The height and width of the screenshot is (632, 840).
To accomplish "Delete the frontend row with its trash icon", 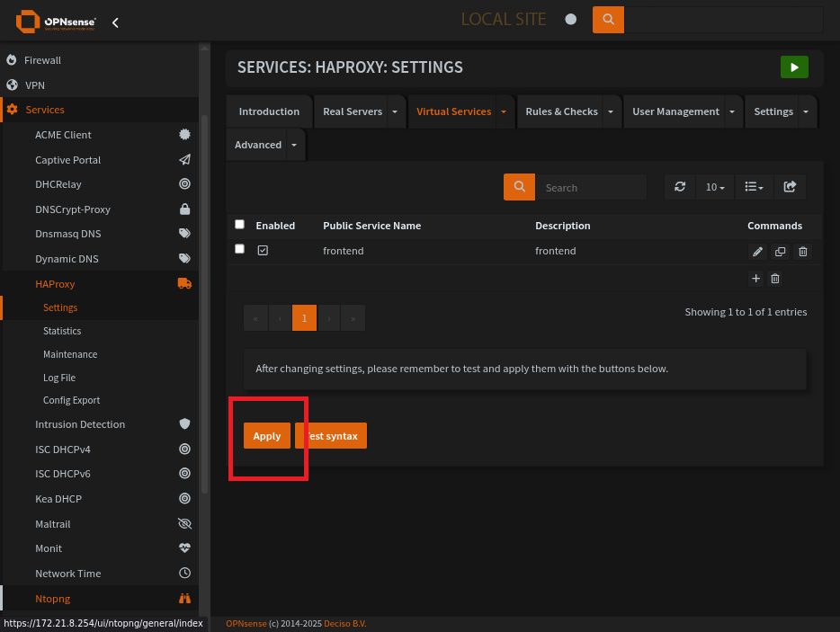I will [802, 252].
